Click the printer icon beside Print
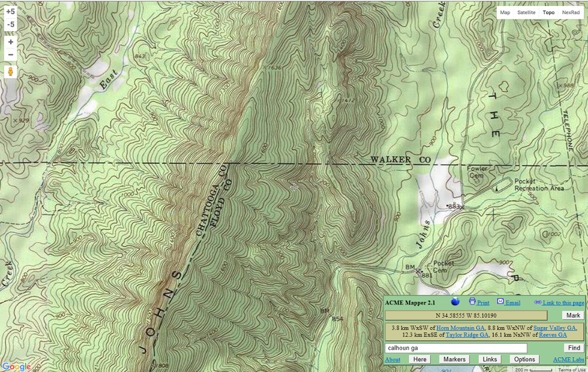This screenshot has width=588, height=372. [x=472, y=301]
